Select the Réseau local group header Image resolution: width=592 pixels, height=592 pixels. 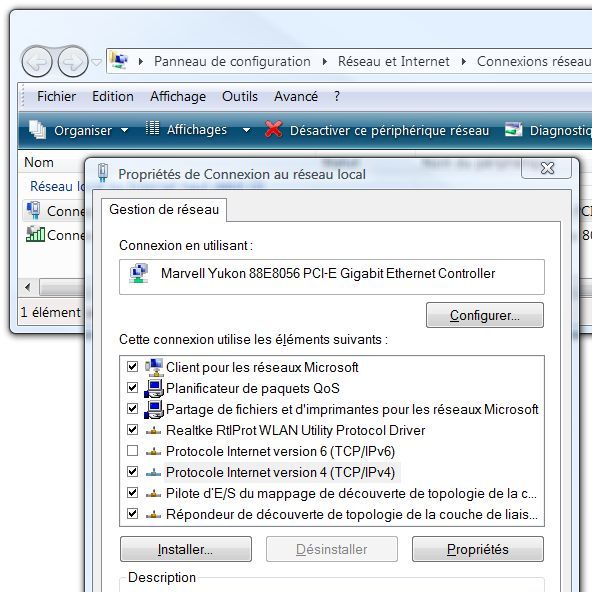pyautogui.click(x=57, y=187)
